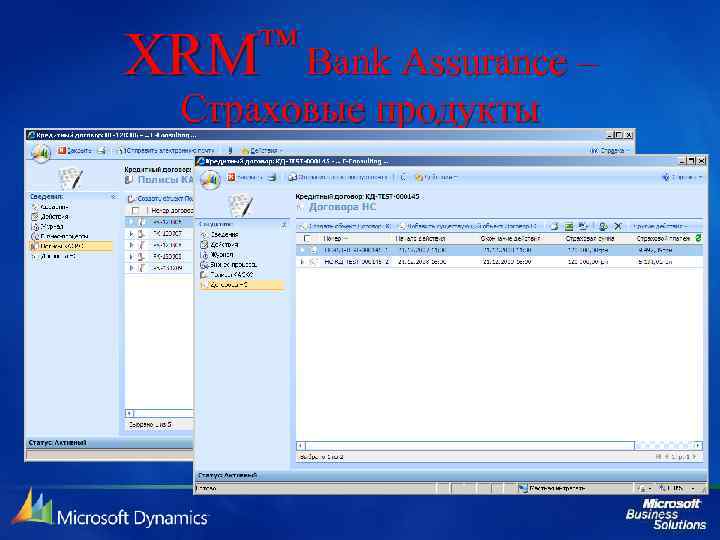Click print icon in back window toolbar

click(x=101, y=151)
